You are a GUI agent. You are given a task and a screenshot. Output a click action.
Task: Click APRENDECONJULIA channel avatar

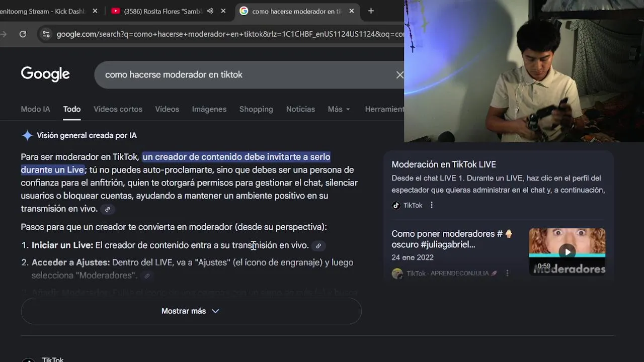click(397, 274)
